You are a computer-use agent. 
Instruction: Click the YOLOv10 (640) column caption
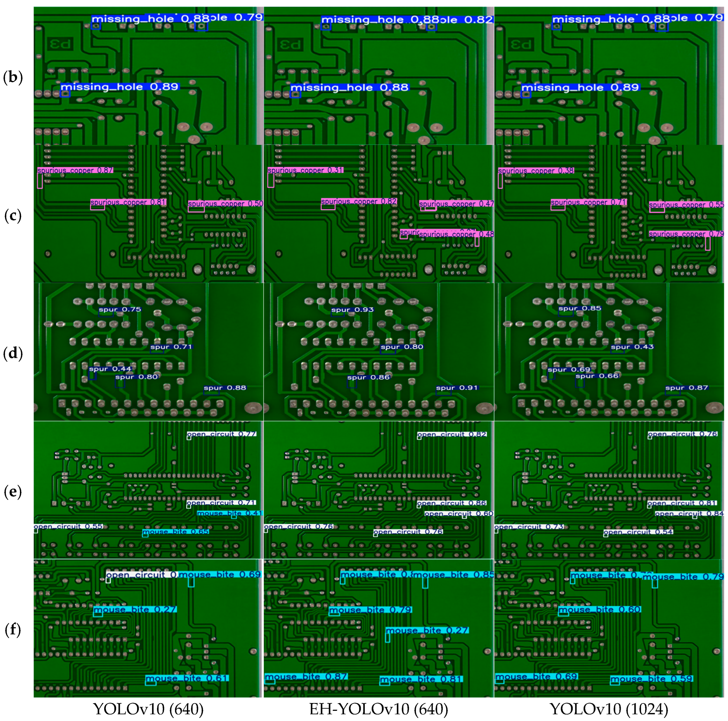[148, 709]
